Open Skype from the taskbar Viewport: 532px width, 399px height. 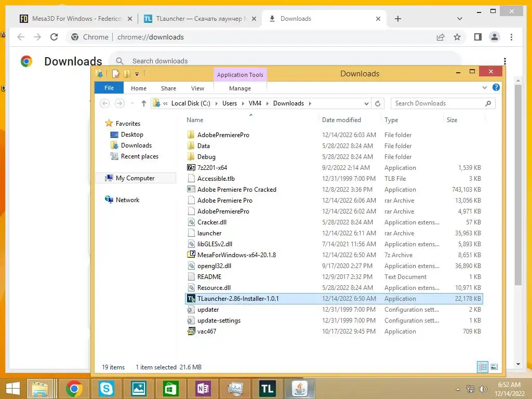coord(106,389)
